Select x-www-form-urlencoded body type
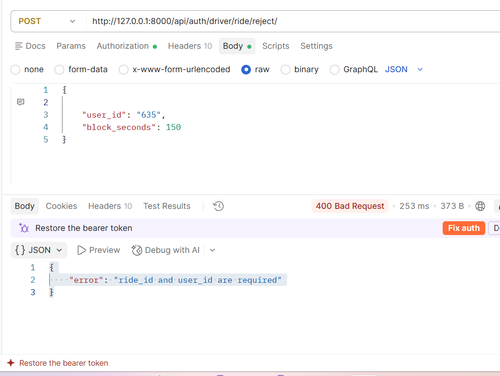500x376 pixels. (x=123, y=70)
